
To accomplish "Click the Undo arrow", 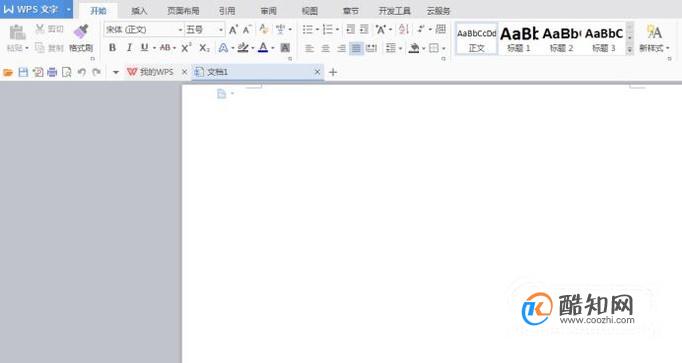I will click(x=81, y=72).
